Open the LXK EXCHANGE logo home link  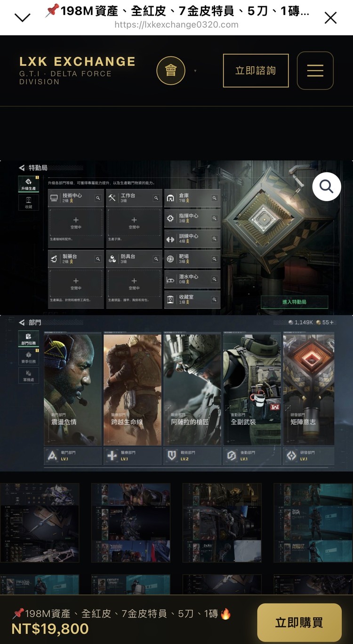pyautogui.click(x=77, y=71)
